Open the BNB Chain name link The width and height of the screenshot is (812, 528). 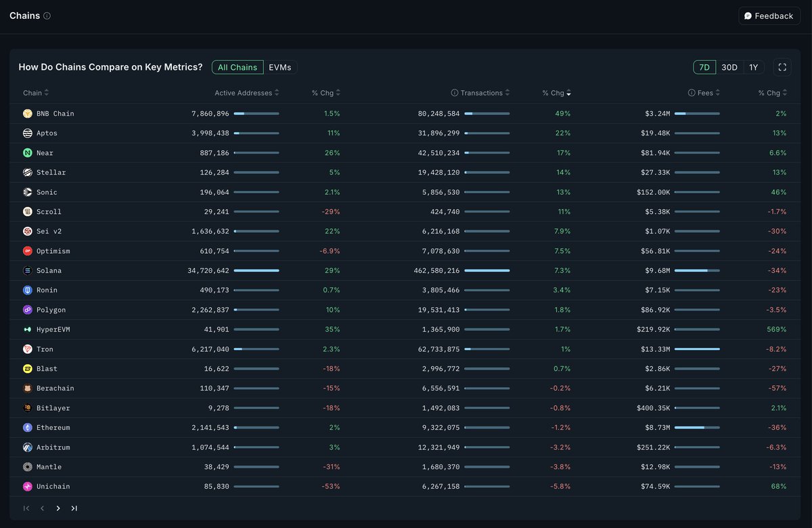(x=55, y=114)
